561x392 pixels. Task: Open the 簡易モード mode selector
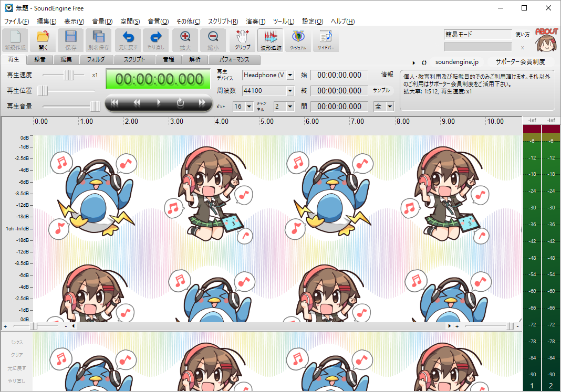coord(477,34)
